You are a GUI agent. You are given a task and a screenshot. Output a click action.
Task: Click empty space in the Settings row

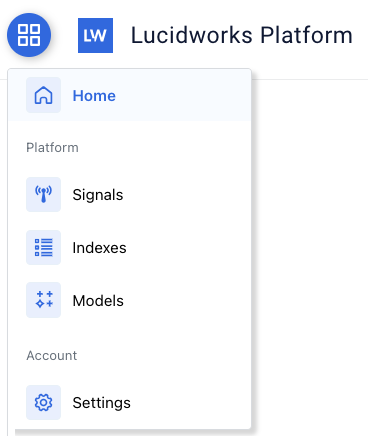[190, 402]
